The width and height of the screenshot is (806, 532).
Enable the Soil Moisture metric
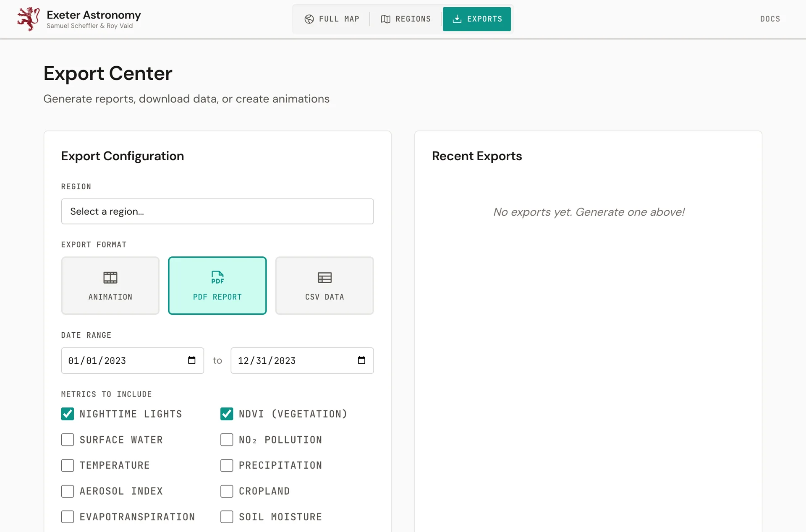tap(227, 517)
